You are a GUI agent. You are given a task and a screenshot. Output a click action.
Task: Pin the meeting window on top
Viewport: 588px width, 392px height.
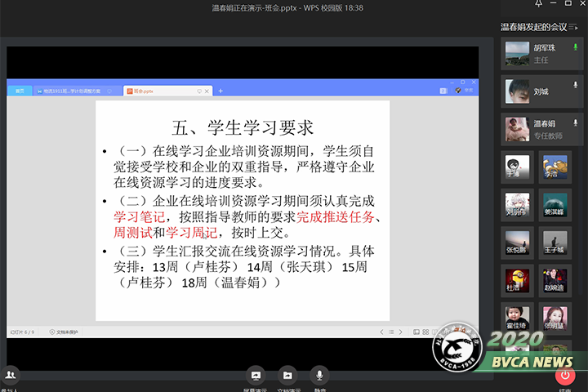[x=537, y=7]
